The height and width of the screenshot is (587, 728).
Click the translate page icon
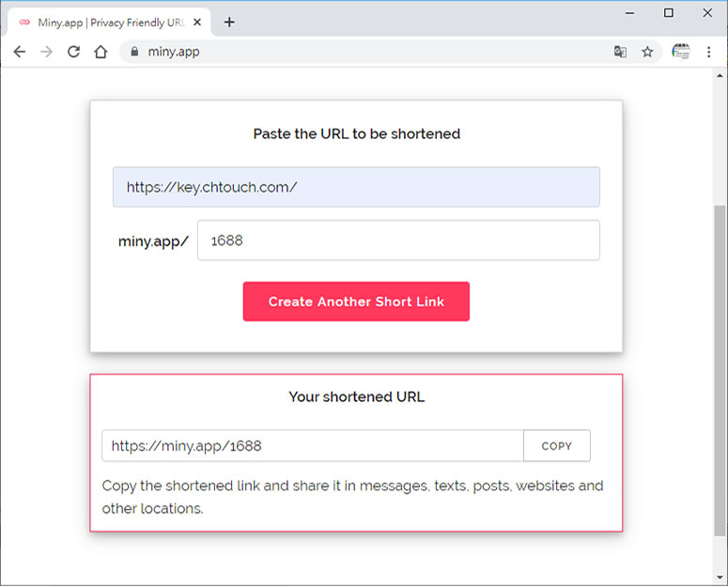(x=620, y=52)
